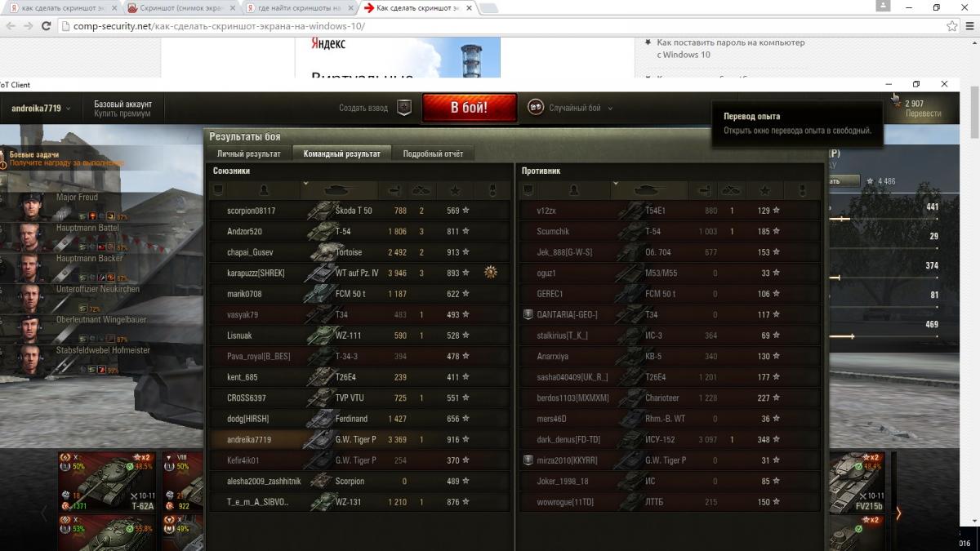Click Chrome back navigation arrow
Screen dimensions: 980x551
[x=11, y=25]
